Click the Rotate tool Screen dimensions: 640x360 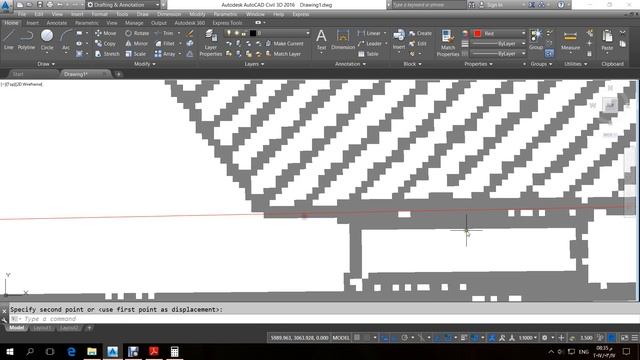click(x=137, y=33)
